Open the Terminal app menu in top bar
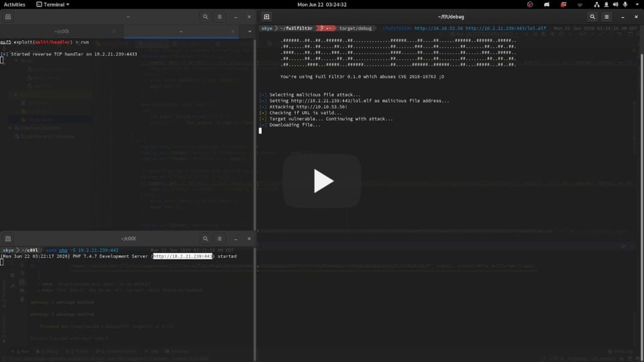The width and height of the screenshot is (644, 362). (x=52, y=5)
